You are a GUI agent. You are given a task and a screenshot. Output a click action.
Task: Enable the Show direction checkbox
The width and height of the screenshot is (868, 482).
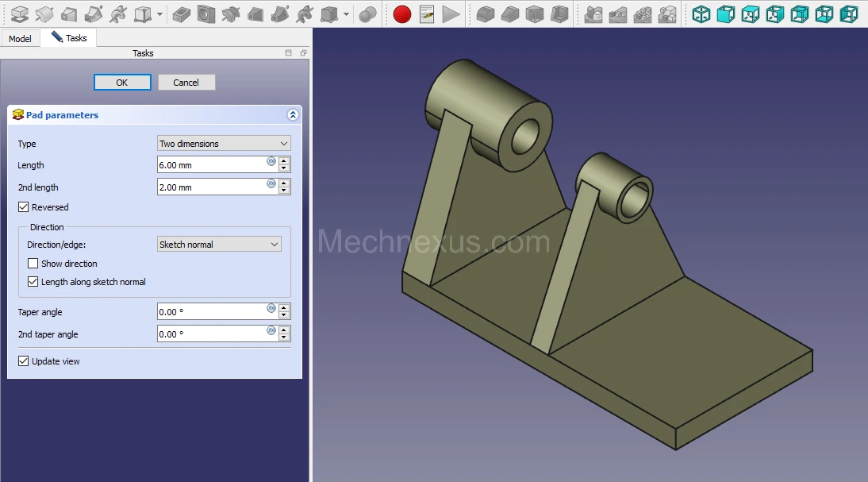33,264
